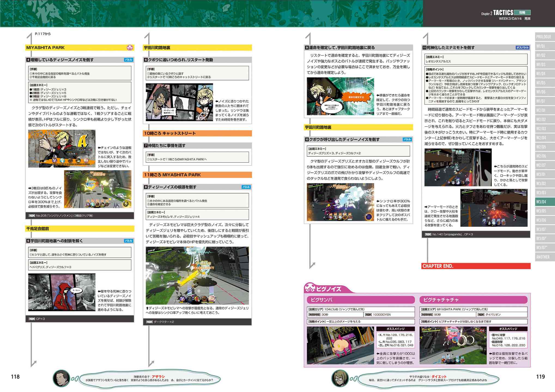Click the ボスバトル badge on step 11
The image size is (555, 392).
[x=522, y=48]
